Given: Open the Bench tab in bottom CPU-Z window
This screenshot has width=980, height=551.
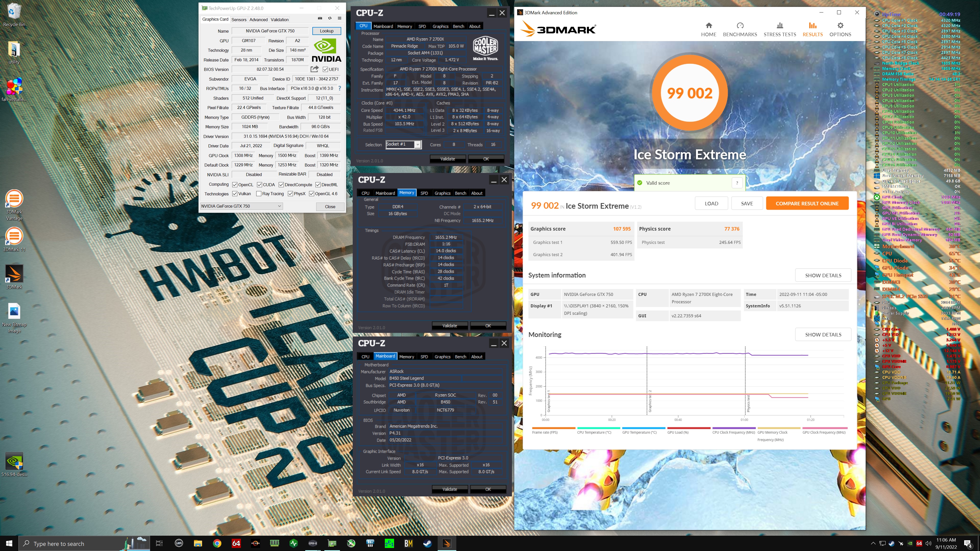Looking at the screenshot, I should coord(460,357).
